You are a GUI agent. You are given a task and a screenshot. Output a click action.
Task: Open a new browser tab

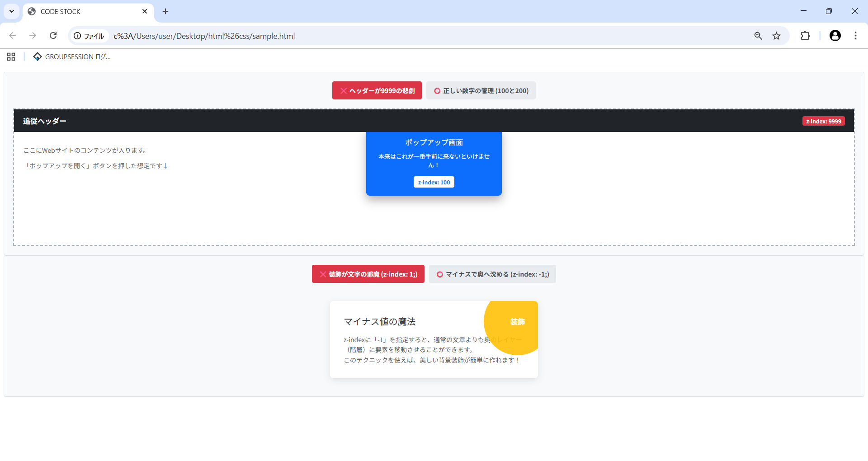click(x=165, y=11)
